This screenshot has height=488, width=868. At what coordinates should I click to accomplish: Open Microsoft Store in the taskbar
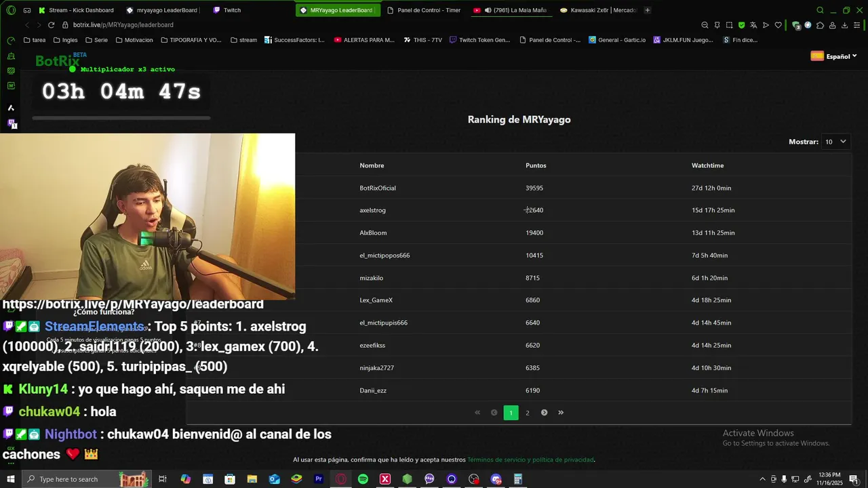click(230, 479)
